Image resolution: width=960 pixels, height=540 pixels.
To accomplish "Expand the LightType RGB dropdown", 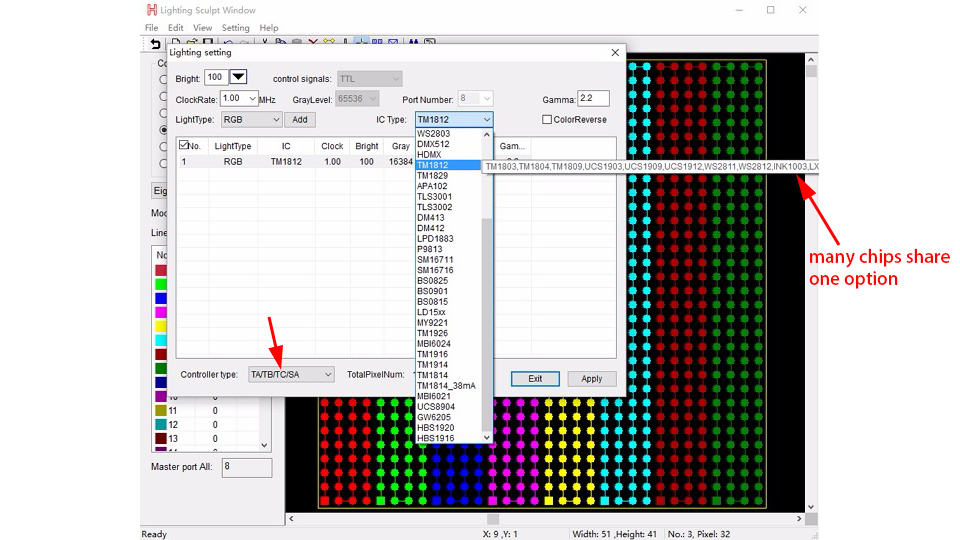I will pos(251,119).
